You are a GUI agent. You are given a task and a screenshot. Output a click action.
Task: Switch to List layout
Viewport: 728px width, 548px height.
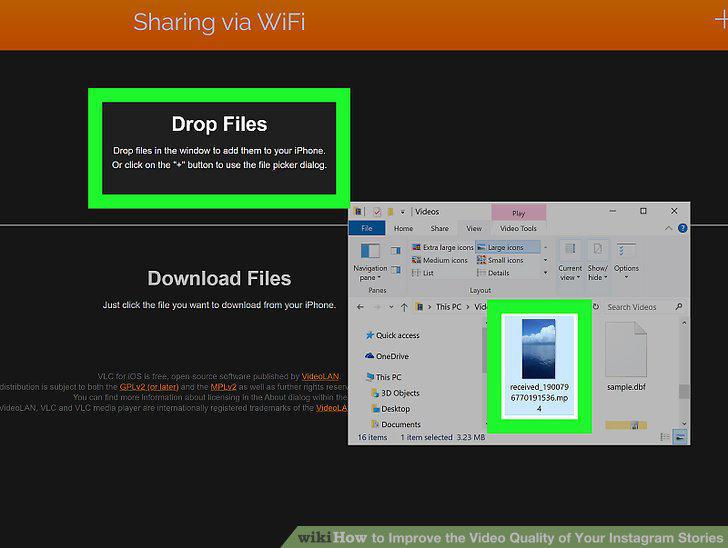[422, 273]
